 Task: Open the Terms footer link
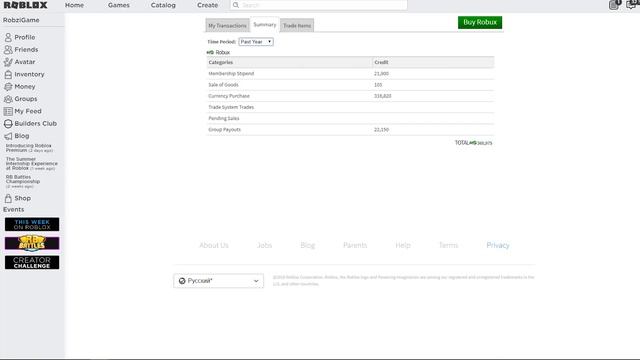click(x=448, y=245)
